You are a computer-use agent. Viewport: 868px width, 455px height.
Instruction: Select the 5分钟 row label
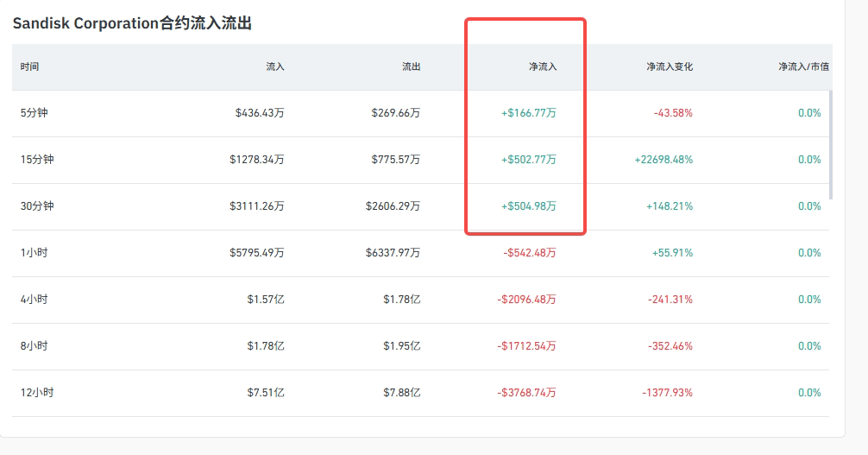click(35, 113)
